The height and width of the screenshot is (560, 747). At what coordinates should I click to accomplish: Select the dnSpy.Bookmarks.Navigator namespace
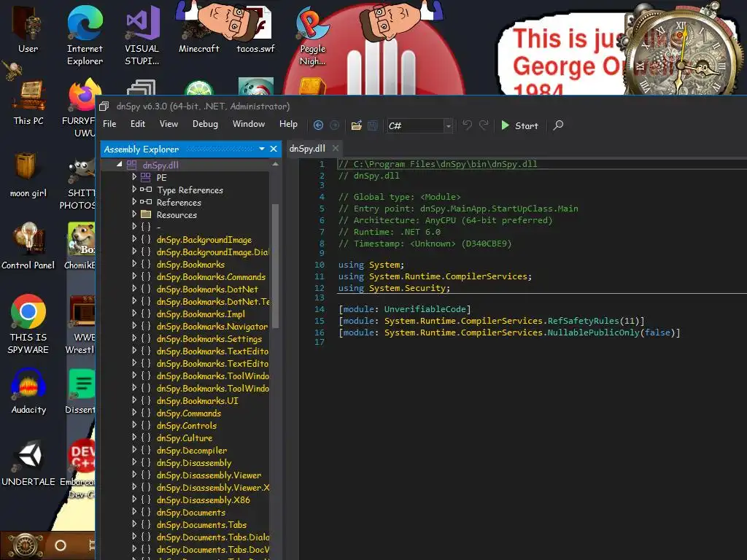[212, 326]
